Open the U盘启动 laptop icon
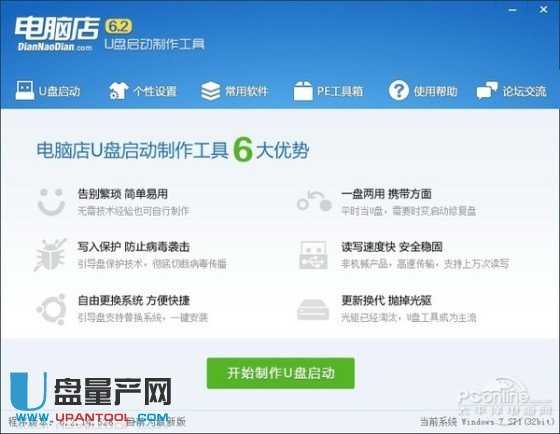Image resolution: width=560 pixels, height=434 pixels. click(25, 91)
